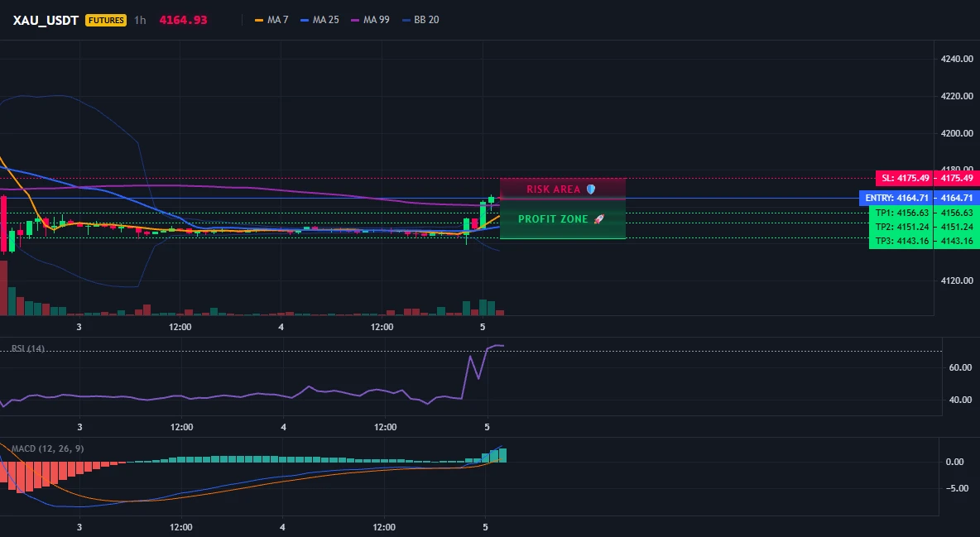Click the 4240.00 price axis value

[x=957, y=60]
